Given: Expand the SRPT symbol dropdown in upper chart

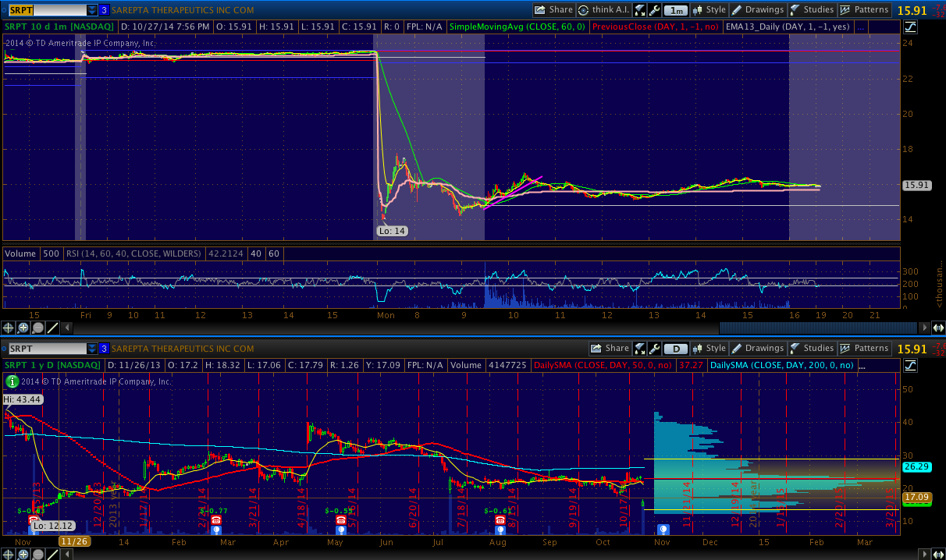Looking at the screenshot, I should (x=92, y=10).
